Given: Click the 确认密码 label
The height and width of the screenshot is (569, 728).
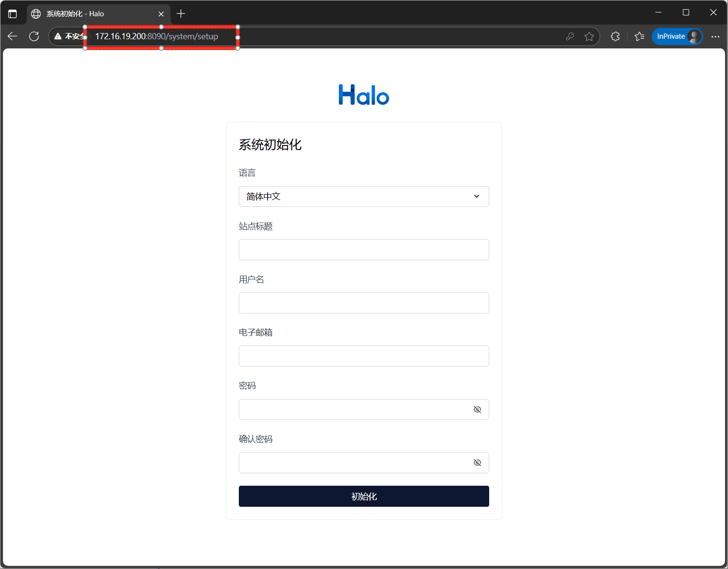Looking at the screenshot, I should point(256,439).
